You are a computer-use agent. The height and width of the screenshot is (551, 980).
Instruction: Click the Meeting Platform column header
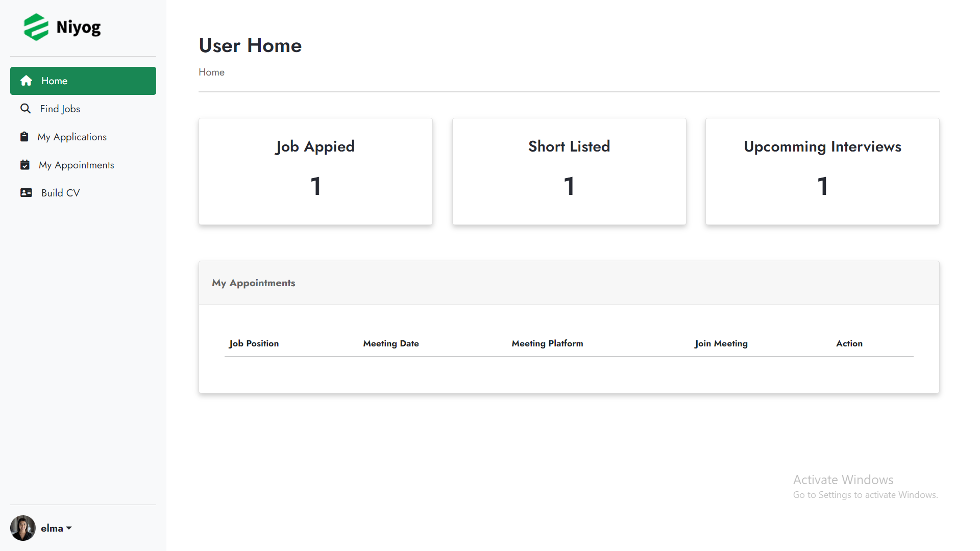(547, 344)
